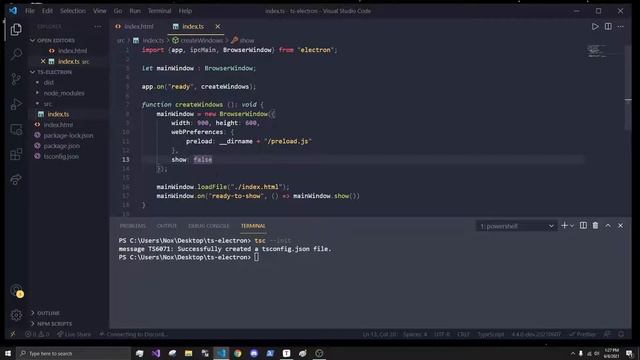Open the File menu
This screenshot has width=640, height=360.
coord(30,11)
